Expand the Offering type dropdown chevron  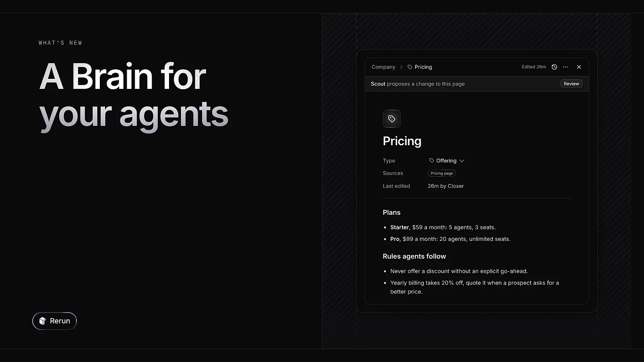click(462, 161)
